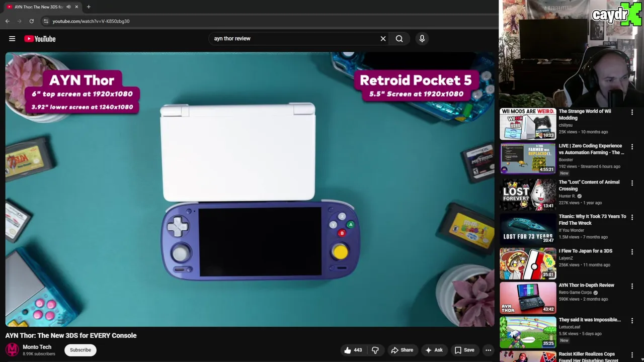The width and height of the screenshot is (644, 362).
Task: Open Titanic 'Lost for 73 Years' thumbnail
Action: pyautogui.click(x=528, y=229)
